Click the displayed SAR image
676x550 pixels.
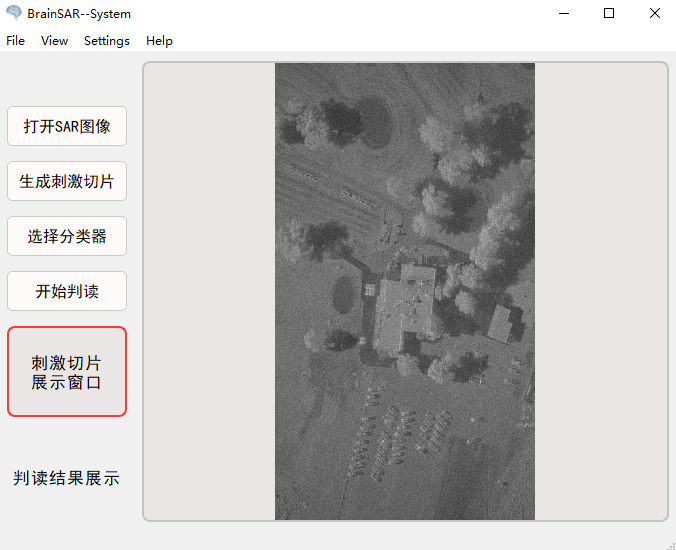point(405,291)
